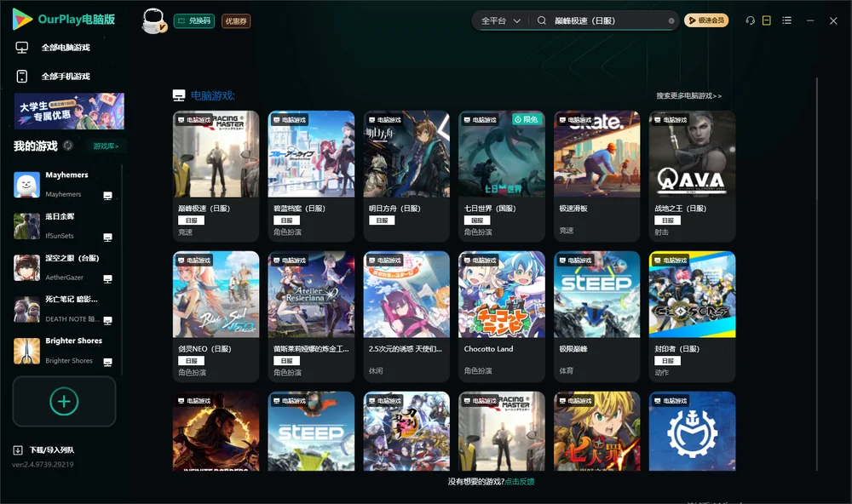This screenshot has width=852, height=504.
Task: Click PC icon beside Mayhemers
Action: (x=107, y=196)
